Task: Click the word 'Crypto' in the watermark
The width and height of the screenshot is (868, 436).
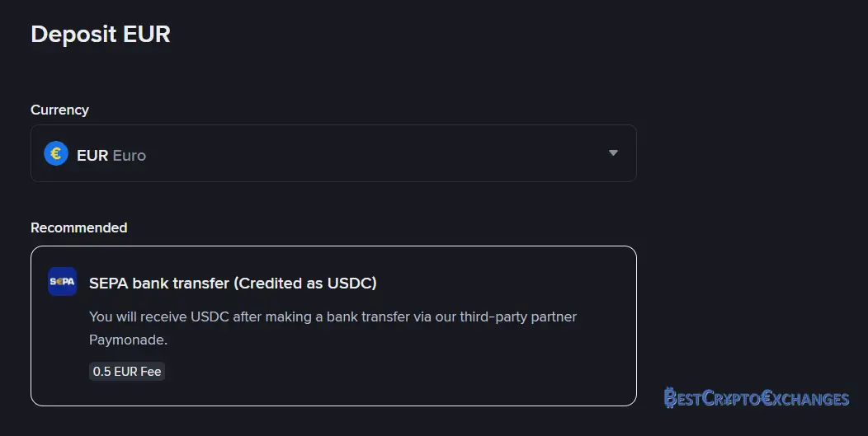Action: (731, 398)
